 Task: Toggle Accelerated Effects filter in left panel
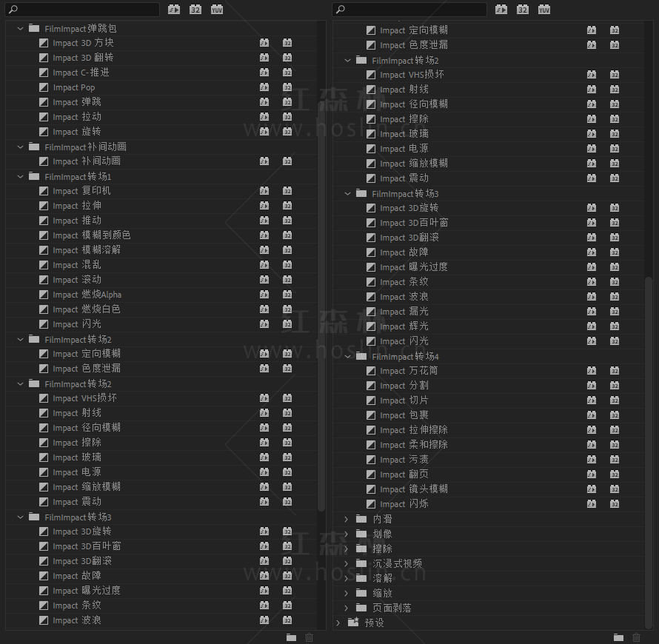click(x=174, y=10)
